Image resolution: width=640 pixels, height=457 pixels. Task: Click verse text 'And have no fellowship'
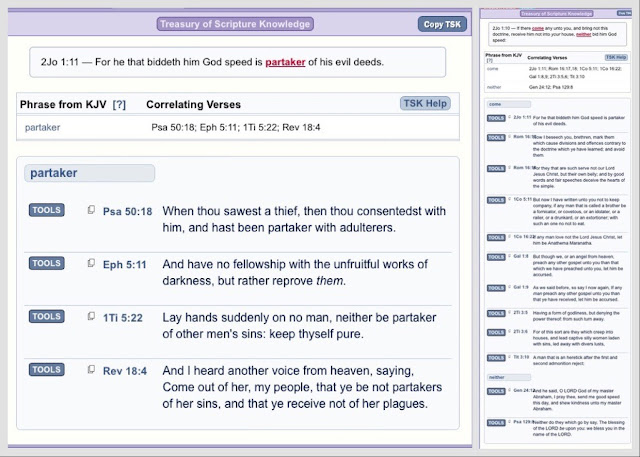(295, 273)
